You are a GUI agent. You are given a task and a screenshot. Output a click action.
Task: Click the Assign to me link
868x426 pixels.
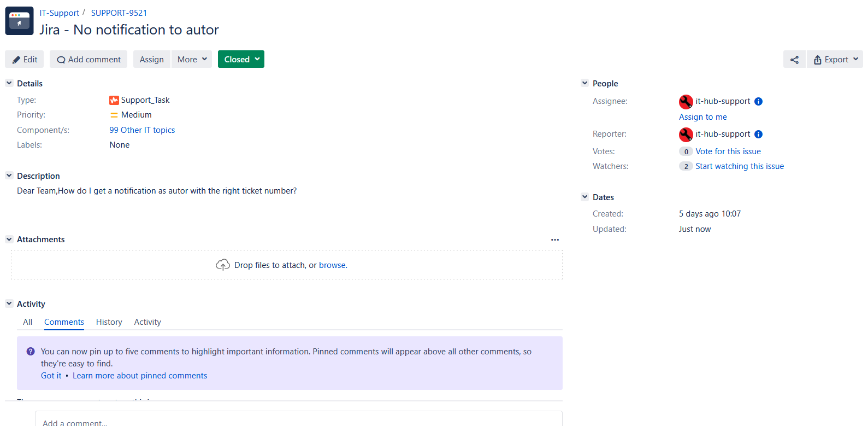(702, 117)
